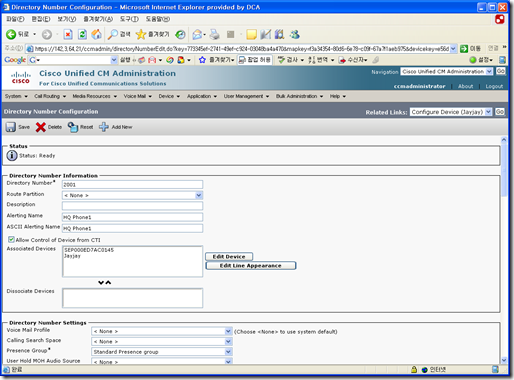
Task: Open the Calling Search Space dropdown
Action: pyautogui.click(x=228, y=341)
